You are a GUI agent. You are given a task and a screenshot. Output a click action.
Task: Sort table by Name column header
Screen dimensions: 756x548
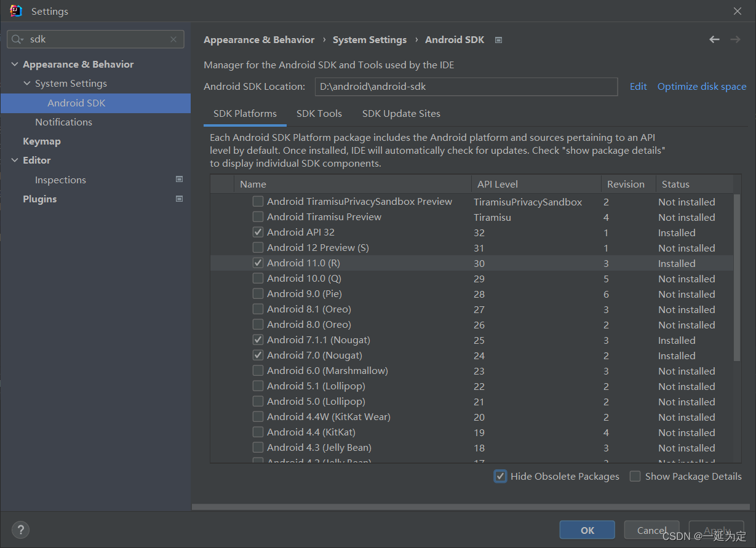(x=352, y=184)
